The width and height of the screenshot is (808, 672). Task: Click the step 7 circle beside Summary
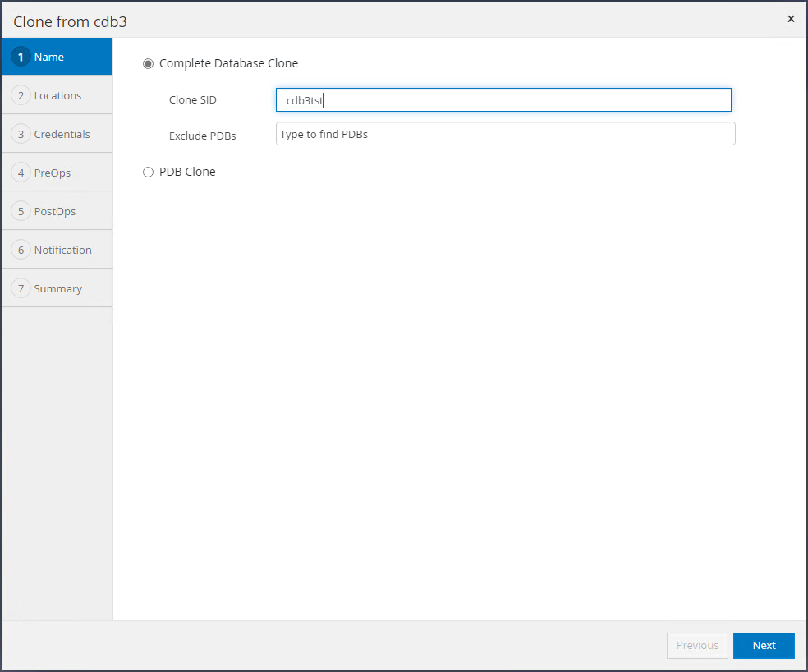click(21, 288)
